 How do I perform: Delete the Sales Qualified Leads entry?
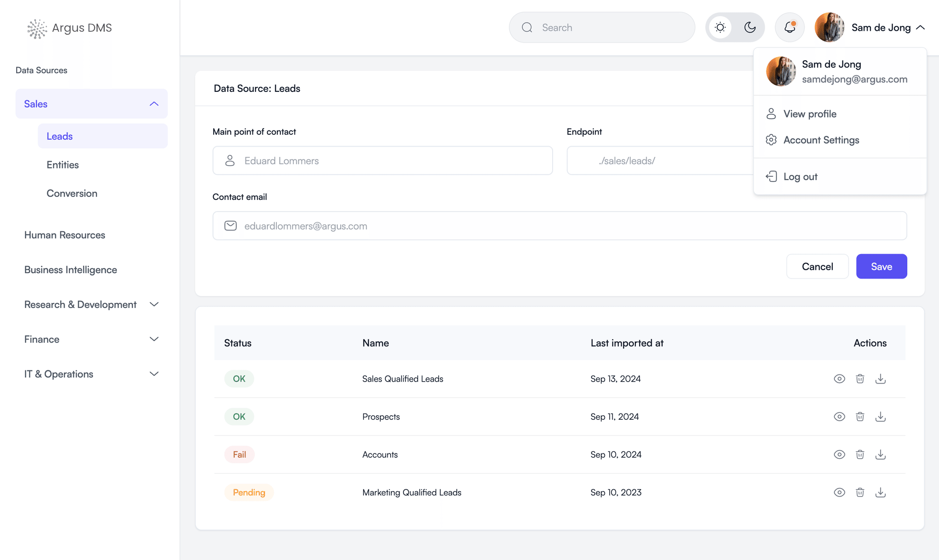point(860,378)
